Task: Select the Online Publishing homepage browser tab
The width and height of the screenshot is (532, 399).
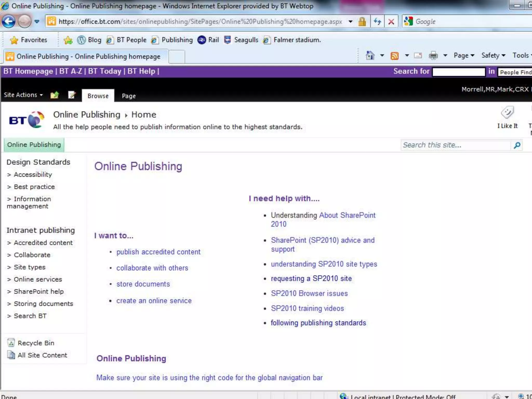Action: (x=86, y=56)
